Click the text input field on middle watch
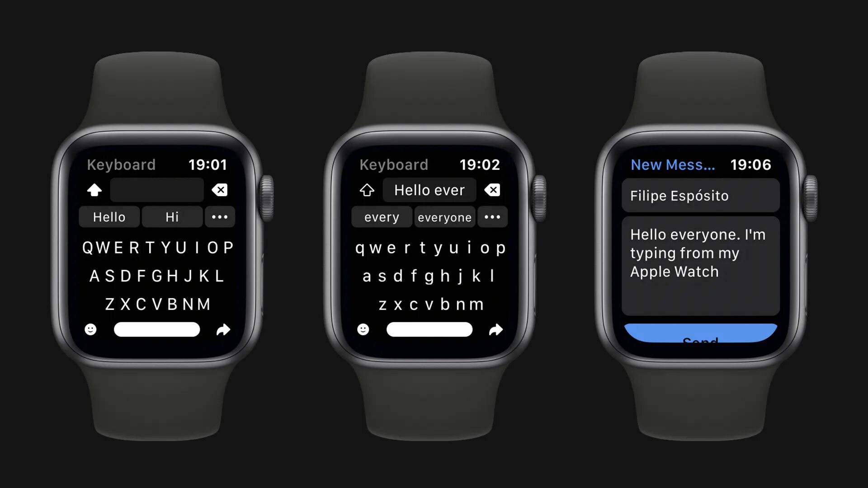 coord(429,189)
